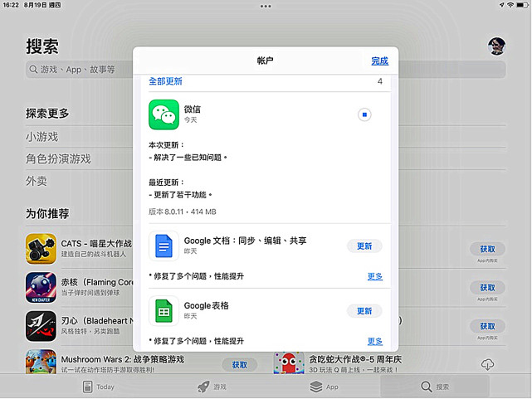Switch to the Today tab

tap(99, 387)
